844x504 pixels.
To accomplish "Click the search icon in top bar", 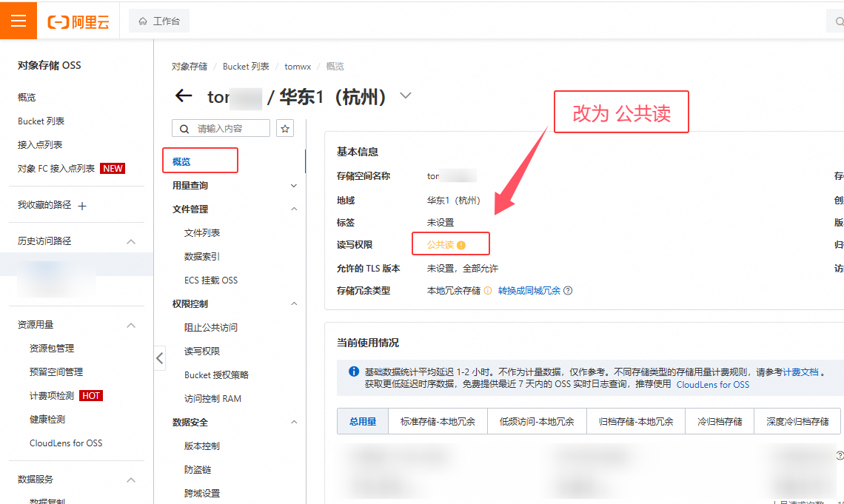I will tap(837, 21).
